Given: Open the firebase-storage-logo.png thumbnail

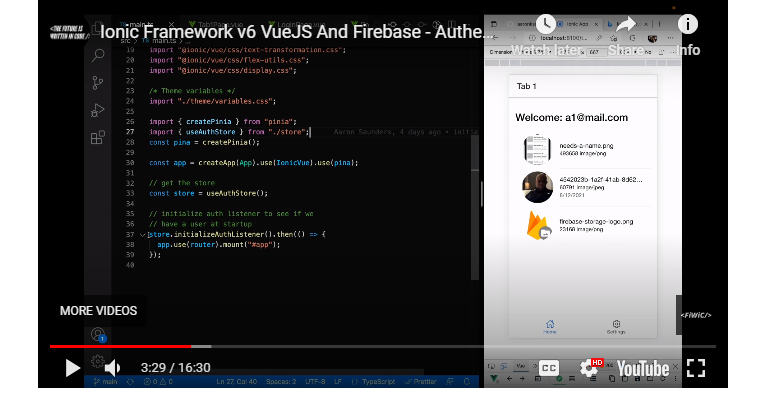Looking at the screenshot, I should coord(538,226).
